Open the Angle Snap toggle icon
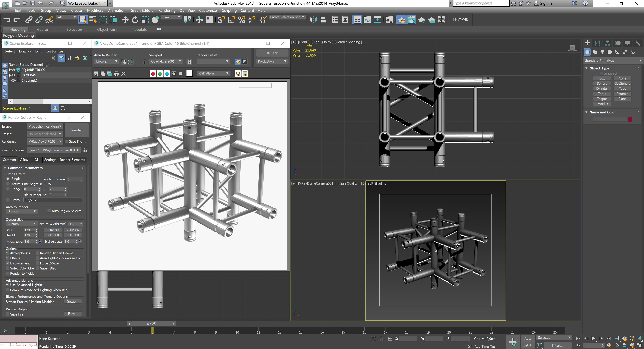 point(231,20)
